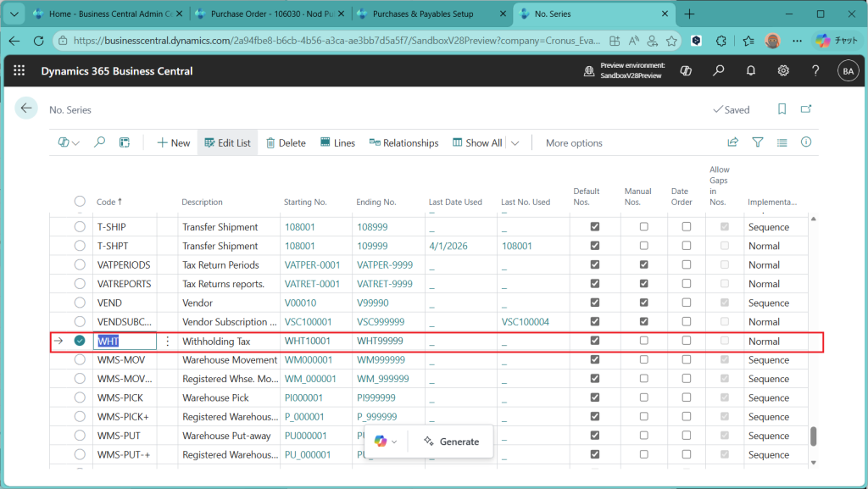Click the bookmark icon next to Saved
Viewport: 868px width, 489px height.
[782, 109]
